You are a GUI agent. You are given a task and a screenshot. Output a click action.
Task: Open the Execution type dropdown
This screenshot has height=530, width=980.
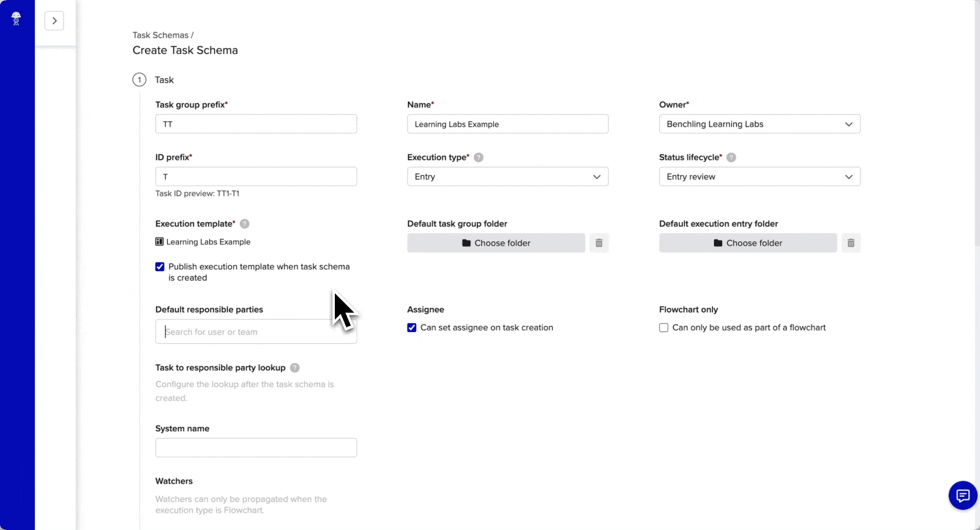pyautogui.click(x=508, y=177)
